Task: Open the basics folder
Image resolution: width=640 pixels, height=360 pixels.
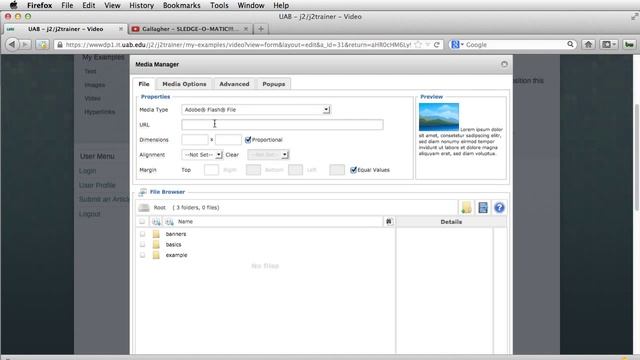Action: (x=173, y=244)
